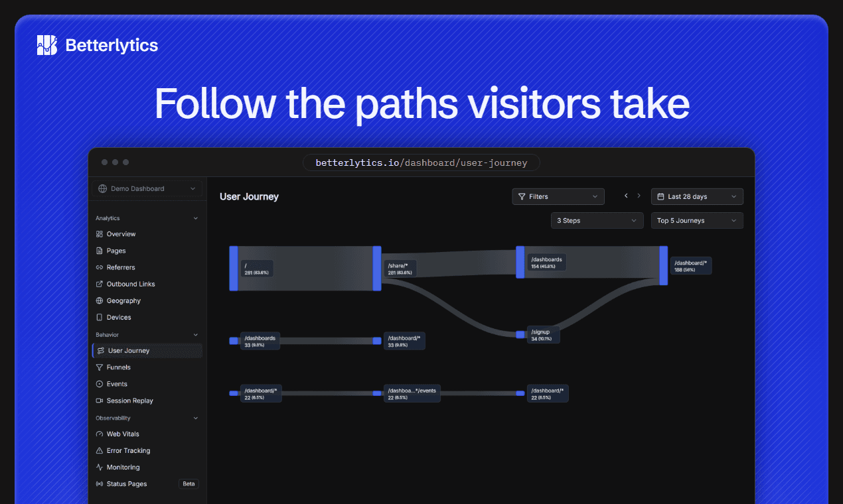The image size is (843, 504).
Task: Click the /share/* 281 (83.6%) node
Action: tap(401, 269)
